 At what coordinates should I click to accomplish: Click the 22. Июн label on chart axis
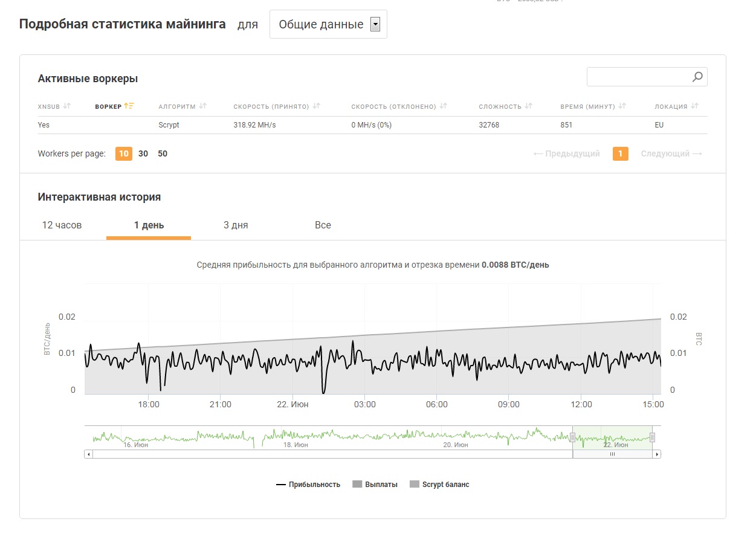[x=292, y=404]
